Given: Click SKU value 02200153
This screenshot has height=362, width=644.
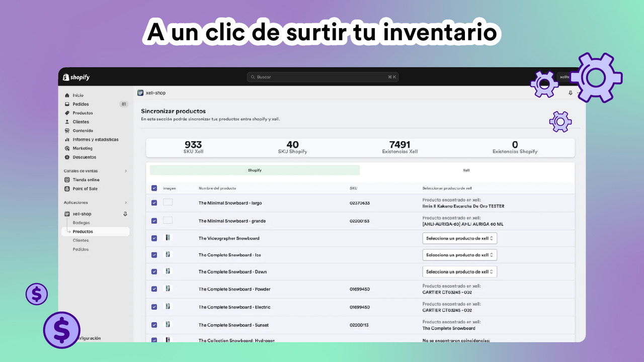Looking at the screenshot, I should point(360,221).
